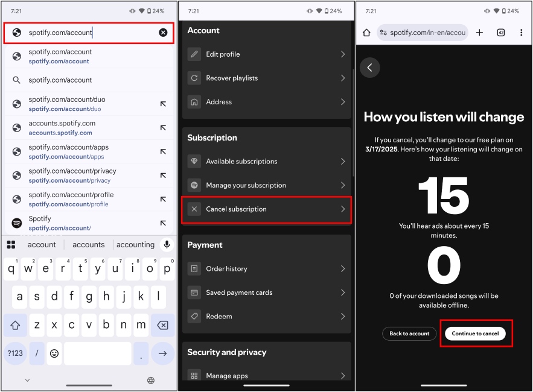
Task: Tap the emoji key on the keyboard
Action: tap(54, 353)
